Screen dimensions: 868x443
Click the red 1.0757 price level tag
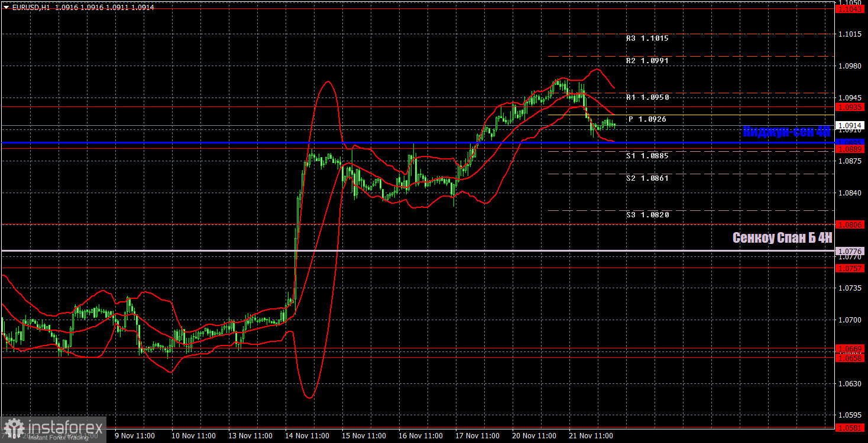pyautogui.click(x=851, y=268)
